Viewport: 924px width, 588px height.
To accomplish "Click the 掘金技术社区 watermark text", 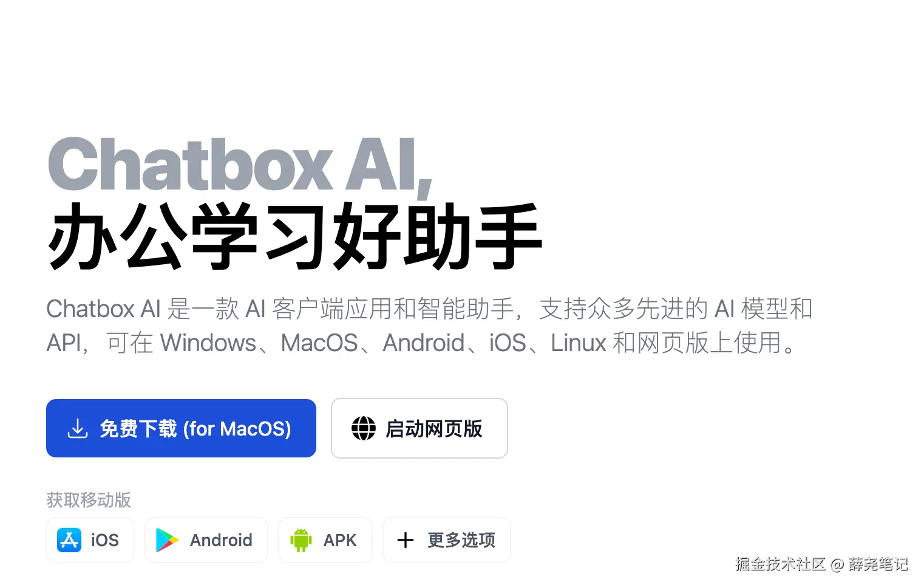I will [x=780, y=564].
